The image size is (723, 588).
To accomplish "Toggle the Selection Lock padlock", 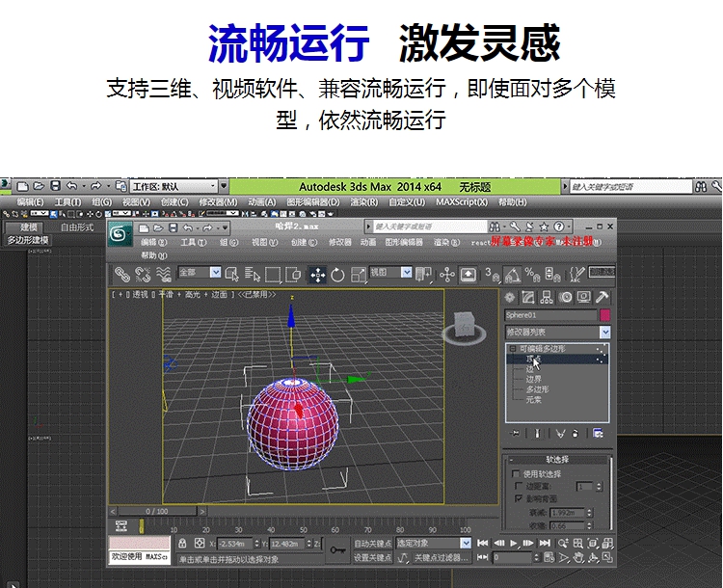I will [182, 543].
